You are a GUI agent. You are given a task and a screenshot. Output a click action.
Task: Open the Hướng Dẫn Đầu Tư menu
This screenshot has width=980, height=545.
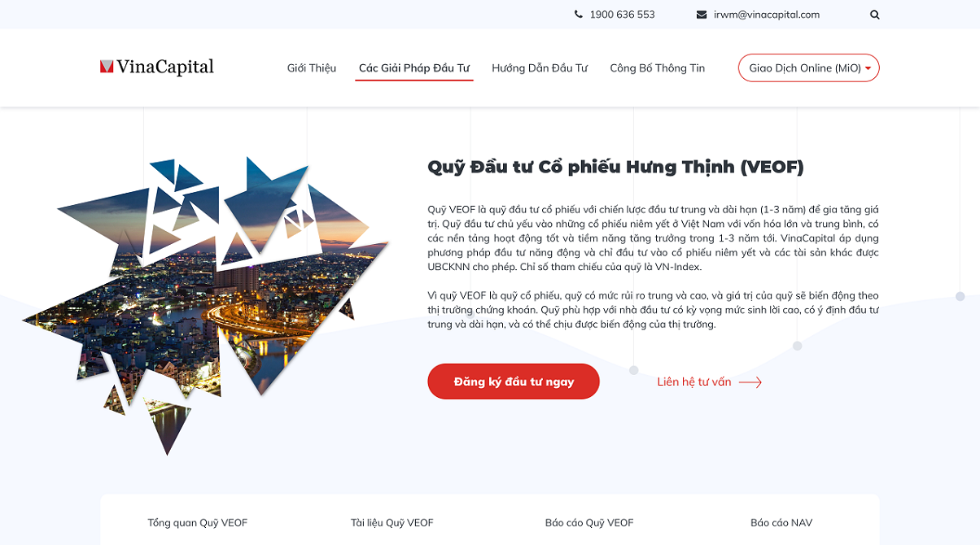click(540, 68)
